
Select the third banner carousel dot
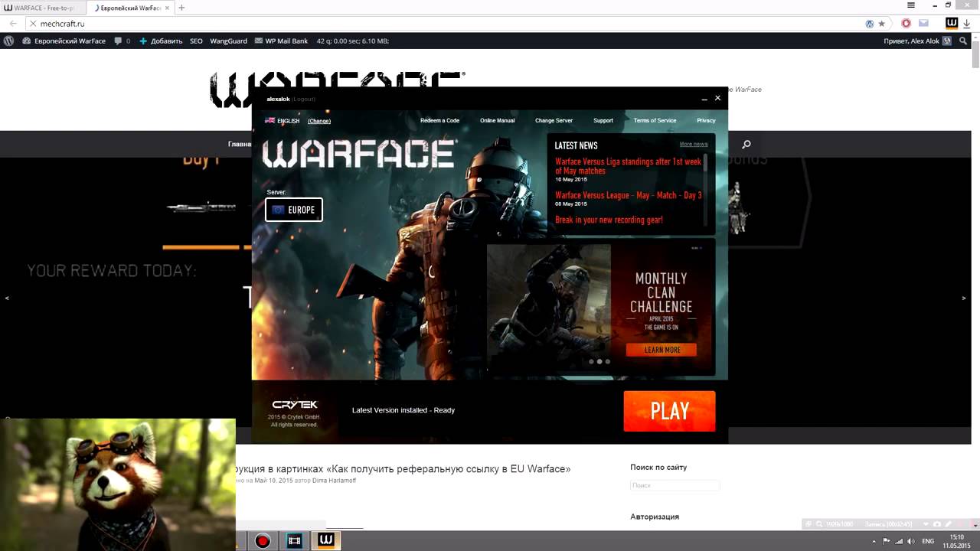608,361
